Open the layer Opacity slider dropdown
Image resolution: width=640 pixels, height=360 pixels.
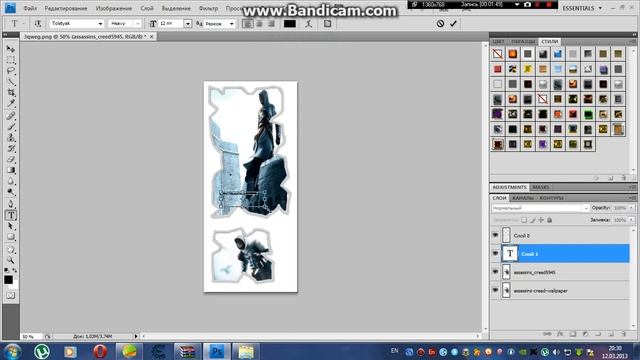pos(631,208)
